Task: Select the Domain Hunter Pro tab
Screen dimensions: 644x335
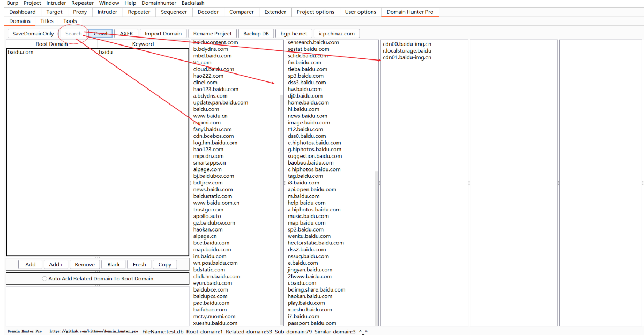Action: coord(410,12)
